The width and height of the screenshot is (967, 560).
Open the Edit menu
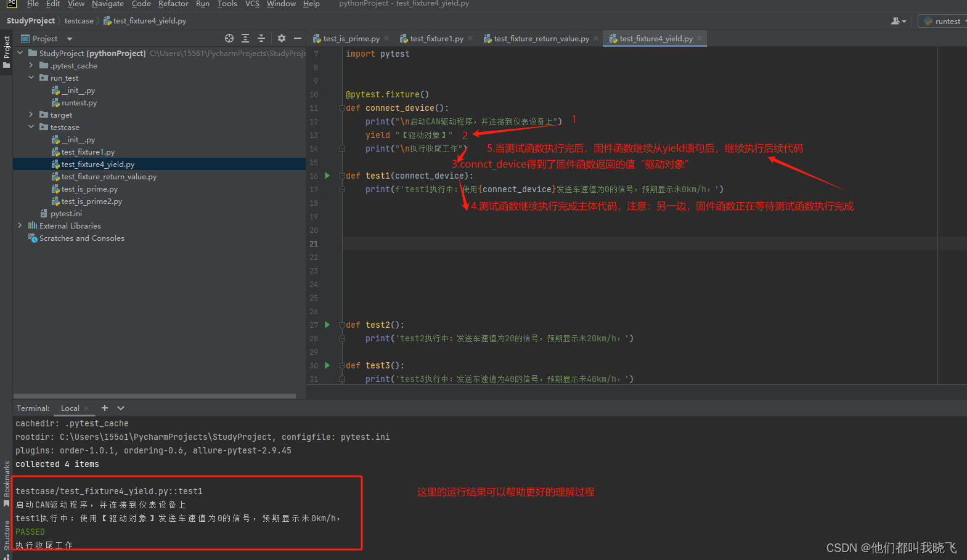(53, 4)
